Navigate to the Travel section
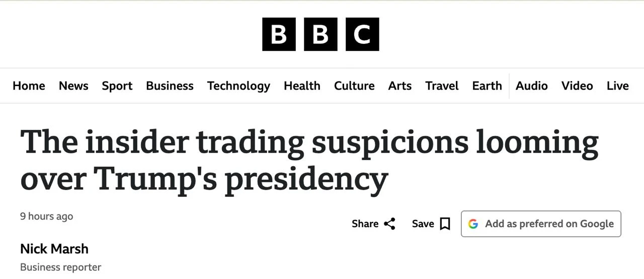Viewport: 644px width, 279px height. tap(442, 86)
